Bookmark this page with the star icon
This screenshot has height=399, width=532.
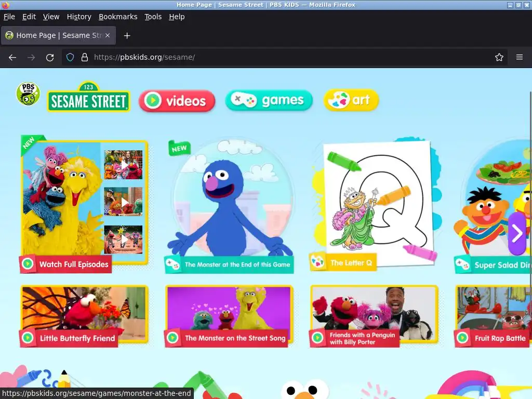[x=499, y=57]
